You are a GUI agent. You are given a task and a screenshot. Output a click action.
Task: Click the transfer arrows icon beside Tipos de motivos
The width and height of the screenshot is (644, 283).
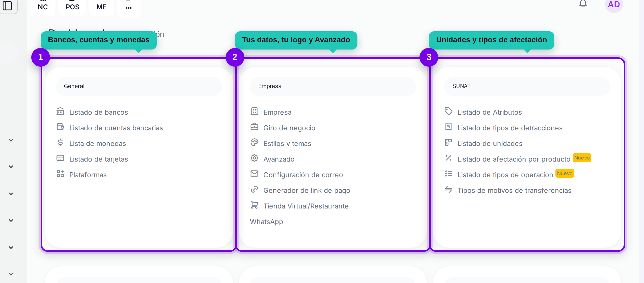(448, 189)
